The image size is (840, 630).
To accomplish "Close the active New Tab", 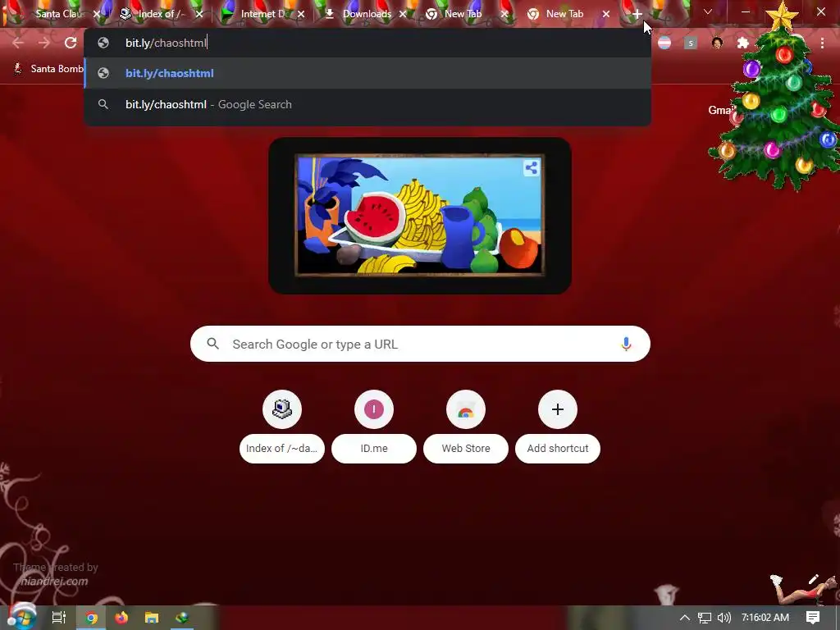I will 606,14.
